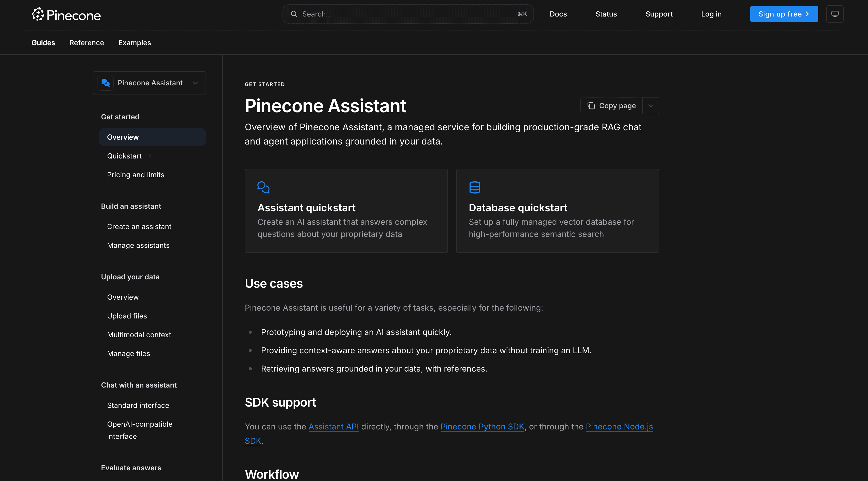Viewport: 868px width, 481px height.
Task: Open the Assistant quickstart card
Action: 346,211
